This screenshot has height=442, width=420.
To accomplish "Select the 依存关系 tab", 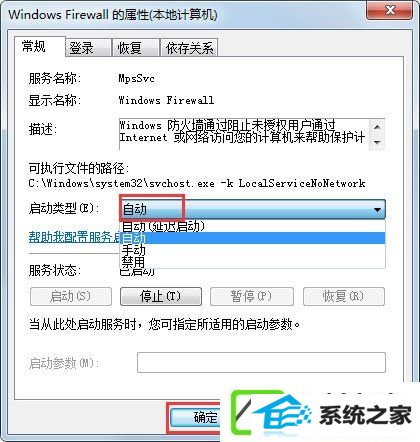I will (x=189, y=48).
